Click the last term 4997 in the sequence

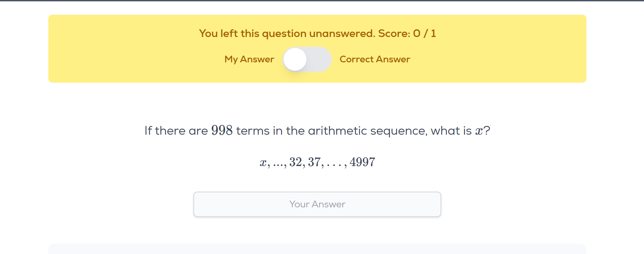click(362, 162)
